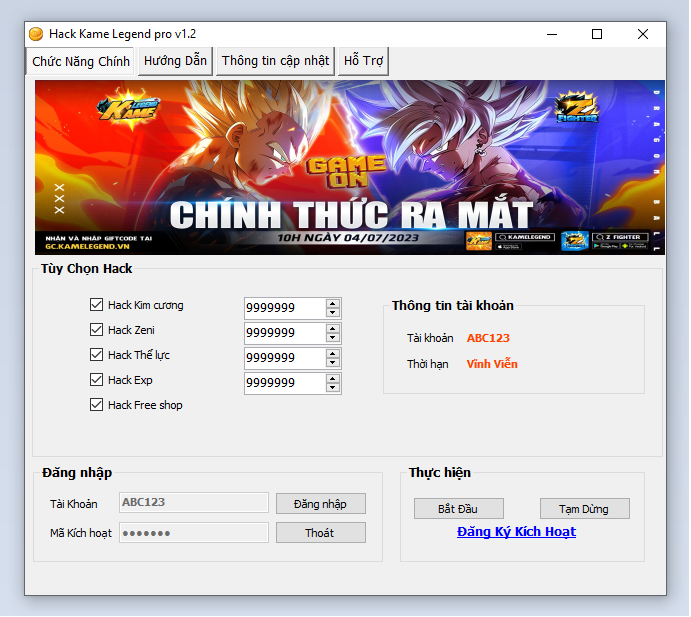Toggle the Hack Kim cương checkbox
The width and height of the screenshot is (691, 617).
(97, 305)
